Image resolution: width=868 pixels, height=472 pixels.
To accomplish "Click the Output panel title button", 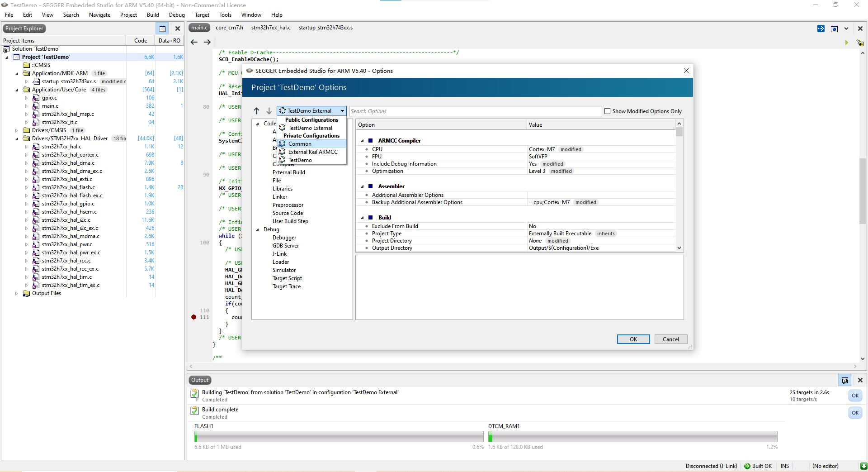I will click(200, 380).
